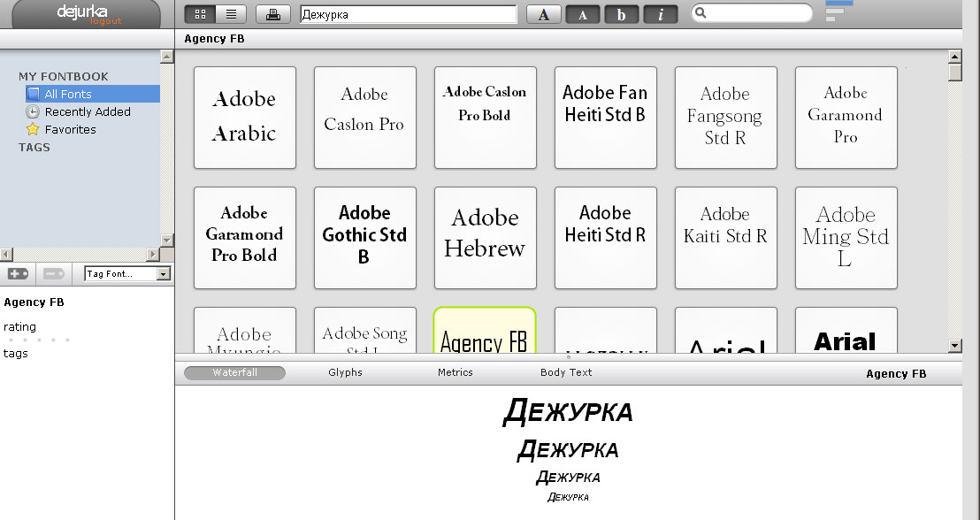Click the magnifier icon in search box

coord(701,13)
